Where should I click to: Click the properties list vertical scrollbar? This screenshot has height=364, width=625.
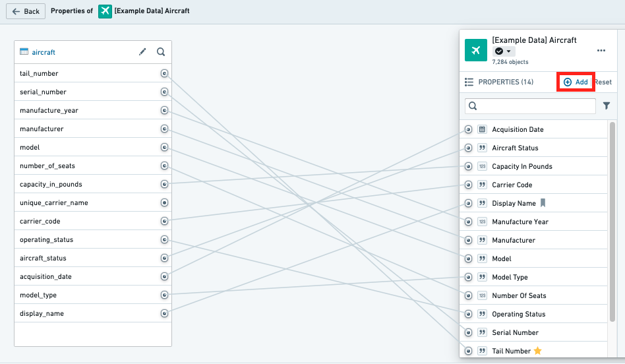click(612, 222)
